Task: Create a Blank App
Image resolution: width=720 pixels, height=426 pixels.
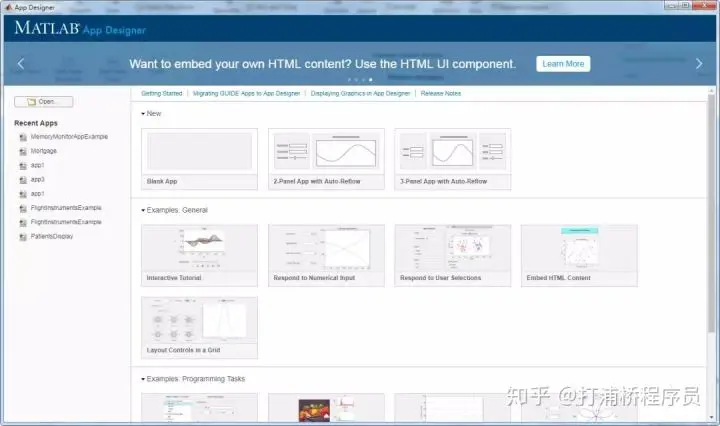Action: click(199, 159)
